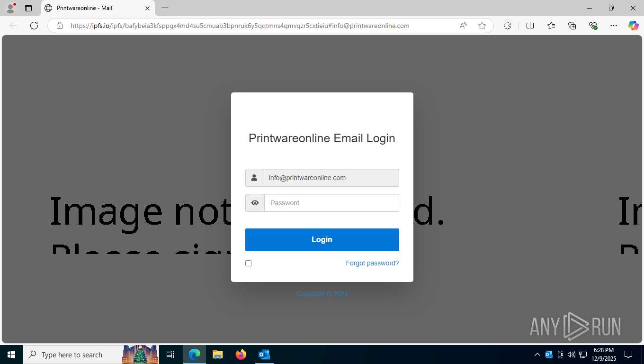This screenshot has width=644, height=364.
Task: Open the volume control
Action: [x=571, y=355]
